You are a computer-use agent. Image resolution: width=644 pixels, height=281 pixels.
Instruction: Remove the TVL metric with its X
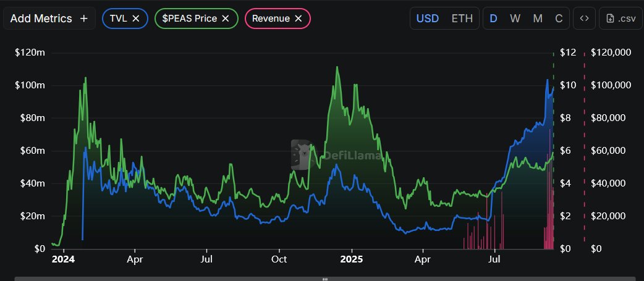tap(137, 19)
